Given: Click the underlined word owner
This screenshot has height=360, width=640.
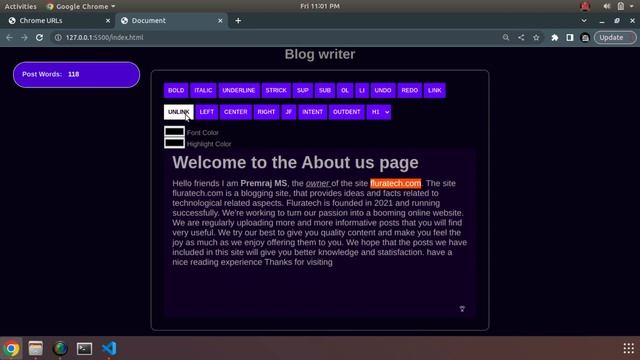Looking at the screenshot, I should click(x=318, y=183).
